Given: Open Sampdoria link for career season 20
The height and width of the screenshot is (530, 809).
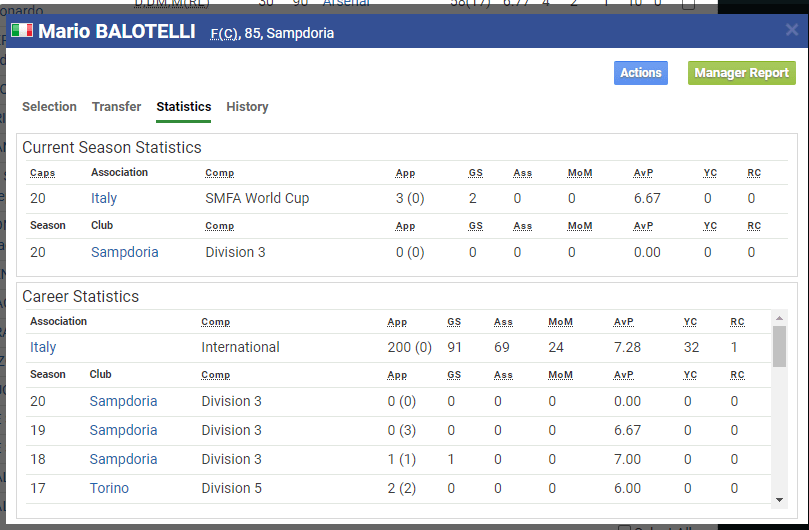Looking at the screenshot, I should [x=123, y=402].
